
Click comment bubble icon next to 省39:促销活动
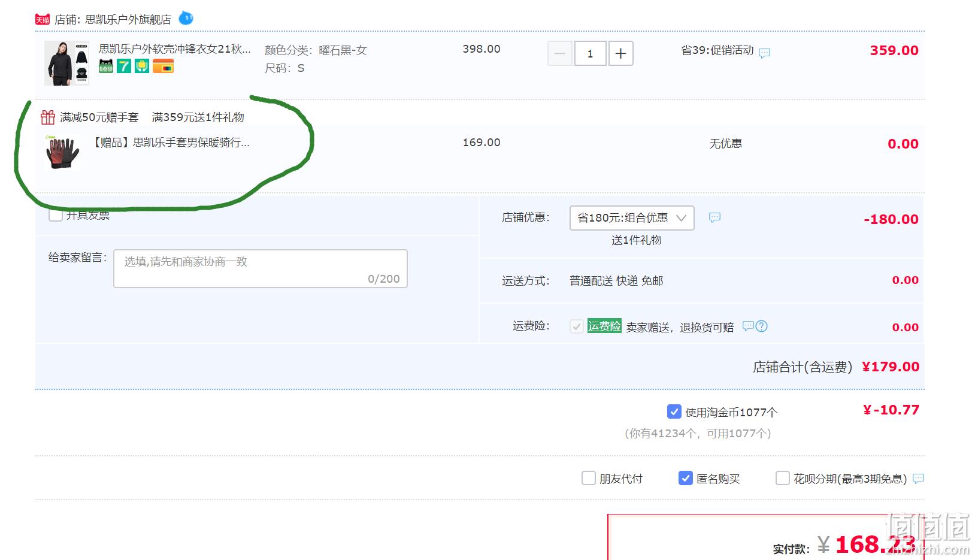pyautogui.click(x=764, y=53)
